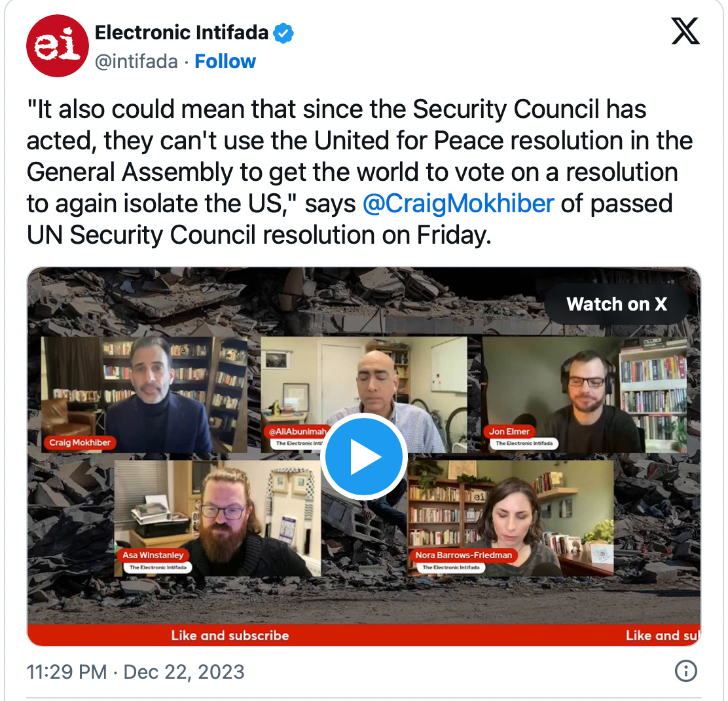The width and height of the screenshot is (728, 701).
Task: Click Craig Mokhiber's video panel
Action: [144, 394]
